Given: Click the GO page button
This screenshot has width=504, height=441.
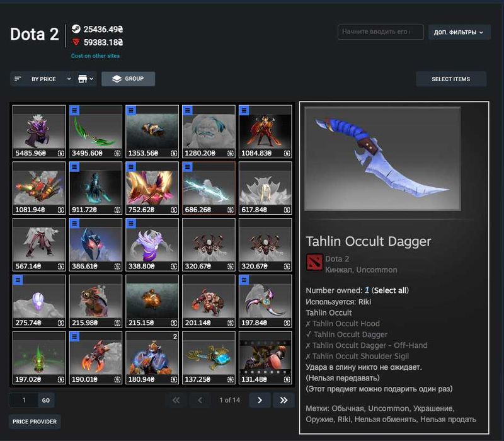Looking at the screenshot, I should click(x=46, y=400).
